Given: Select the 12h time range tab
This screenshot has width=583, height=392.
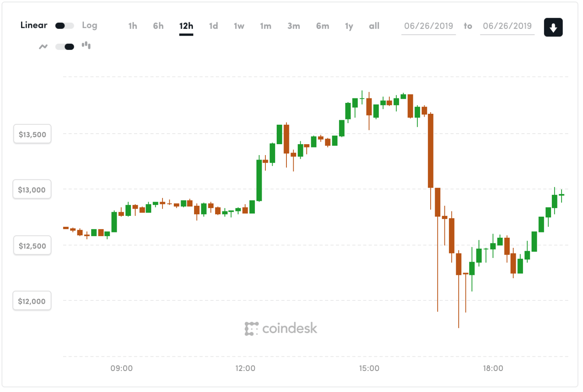Looking at the screenshot, I should point(186,26).
